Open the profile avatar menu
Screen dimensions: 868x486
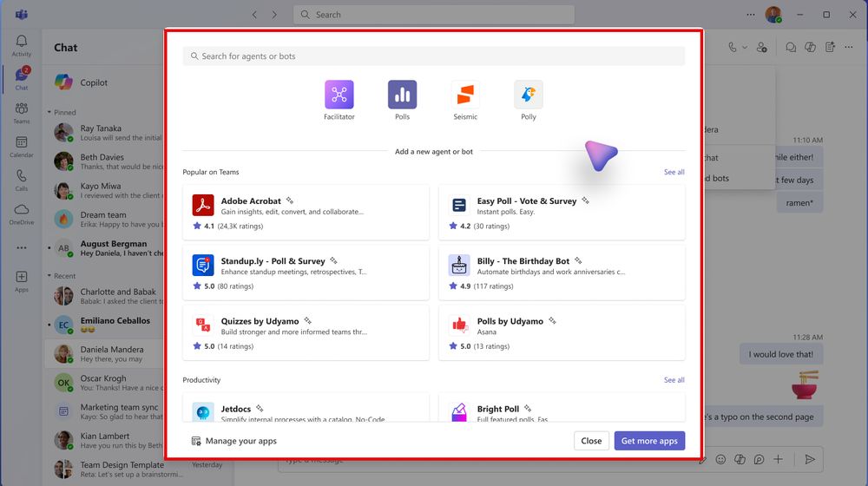tap(773, 15)
